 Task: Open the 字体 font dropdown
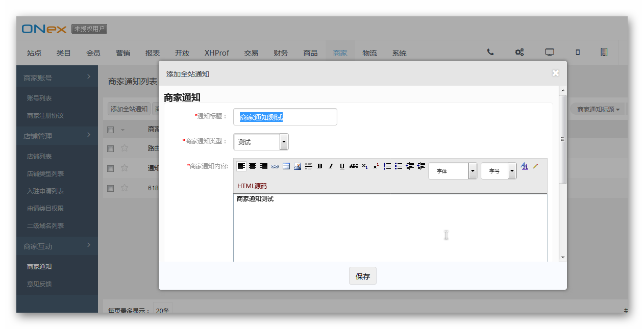pos(453,171)
